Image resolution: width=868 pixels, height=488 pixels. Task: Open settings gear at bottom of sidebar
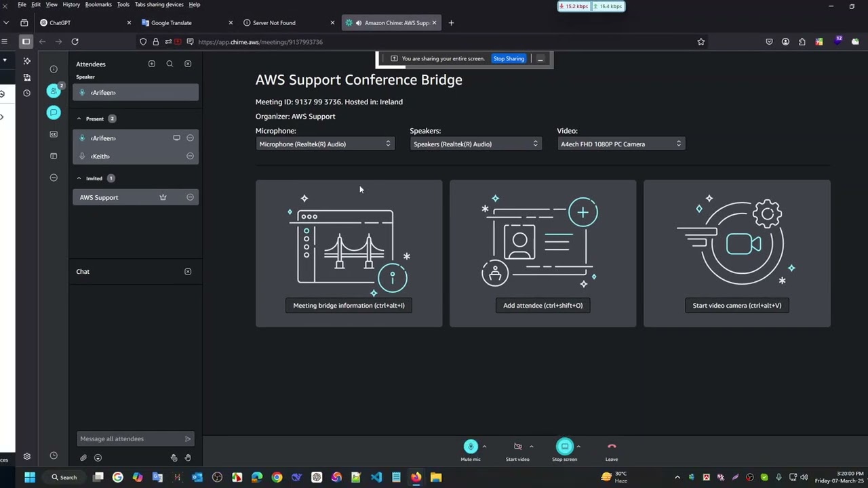pos(27,457)
